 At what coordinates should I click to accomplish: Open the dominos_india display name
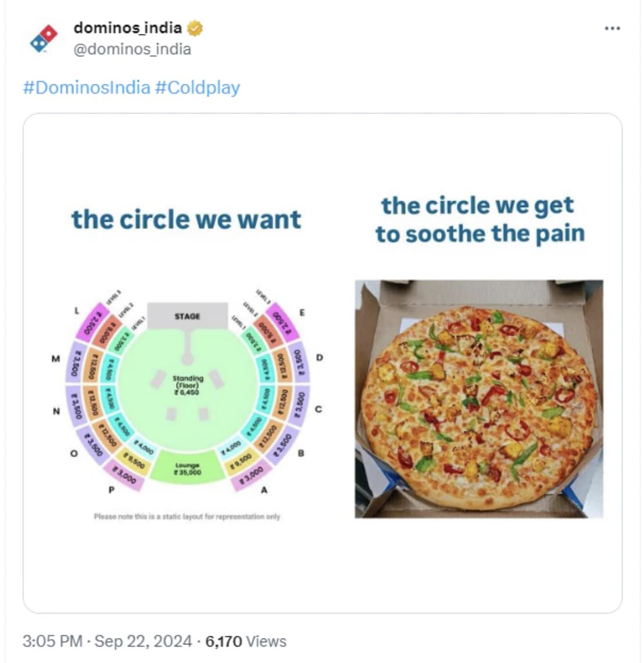(x=127, y=28)
